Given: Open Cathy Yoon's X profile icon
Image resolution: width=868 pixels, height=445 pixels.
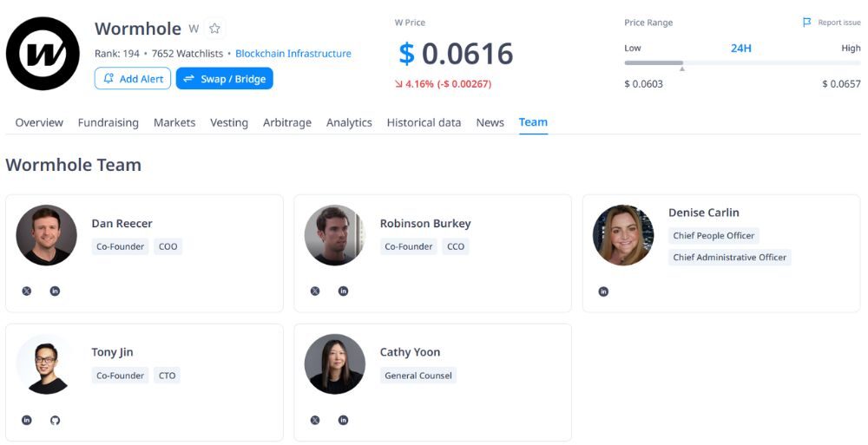Looking at the screenshot, I should tap(315, 420).
